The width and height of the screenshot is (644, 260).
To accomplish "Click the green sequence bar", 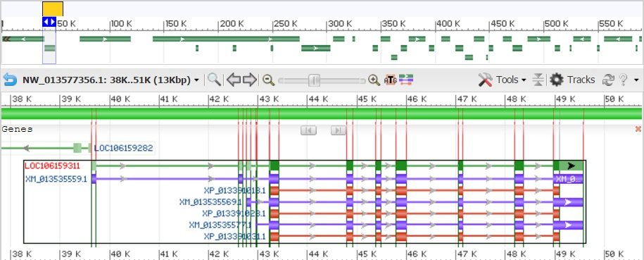I will (x=322, y=113).
